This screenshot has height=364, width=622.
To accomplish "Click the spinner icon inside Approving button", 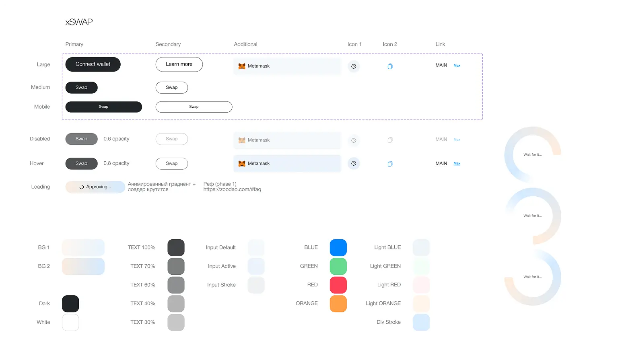I will point(81,187).
